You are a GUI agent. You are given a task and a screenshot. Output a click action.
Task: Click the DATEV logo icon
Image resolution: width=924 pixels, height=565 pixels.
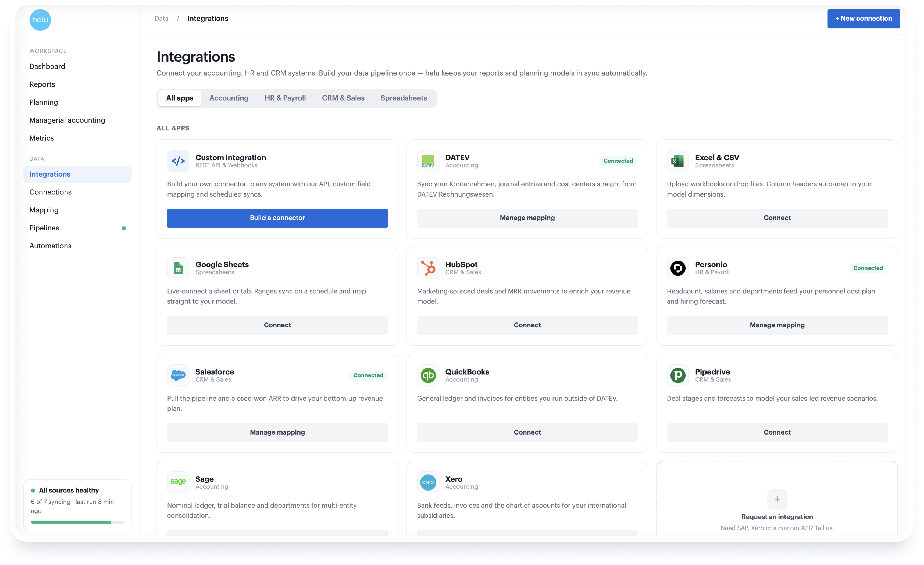[428, 161]
